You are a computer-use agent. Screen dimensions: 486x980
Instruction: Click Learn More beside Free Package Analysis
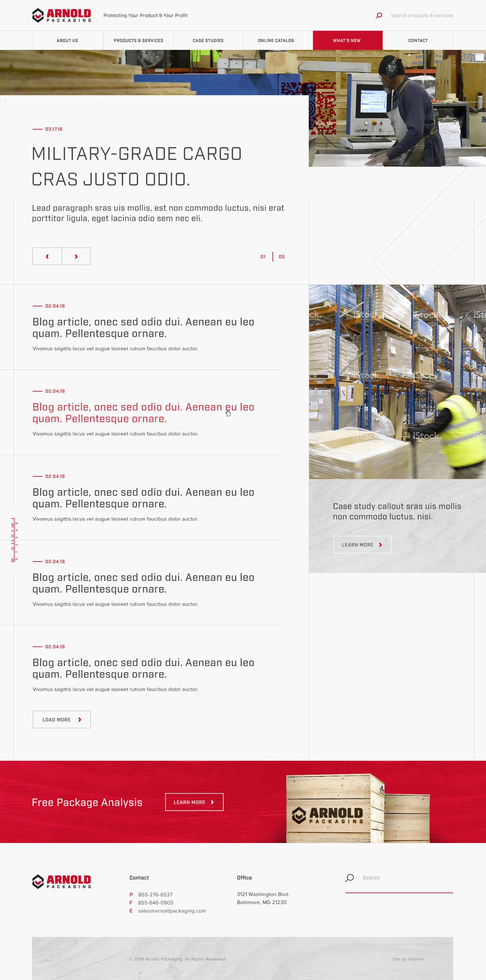(x=194, y=802)
